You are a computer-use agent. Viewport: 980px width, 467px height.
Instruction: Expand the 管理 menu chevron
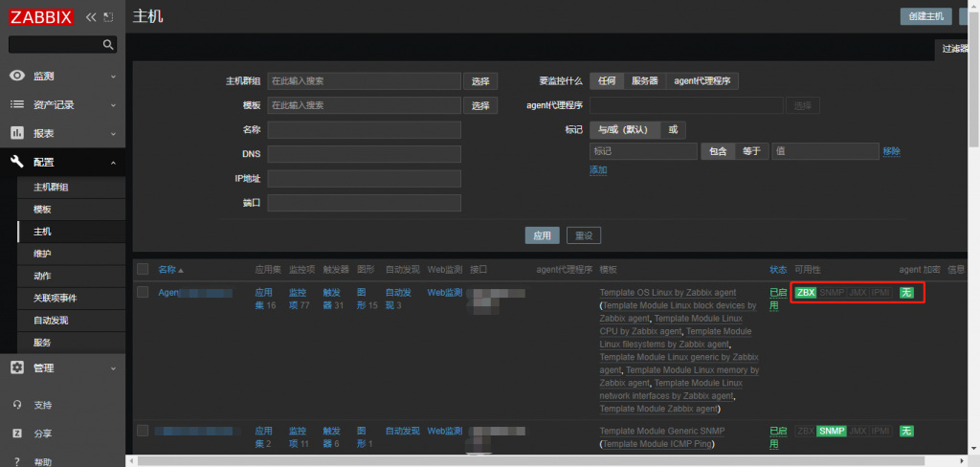[113, 368]
